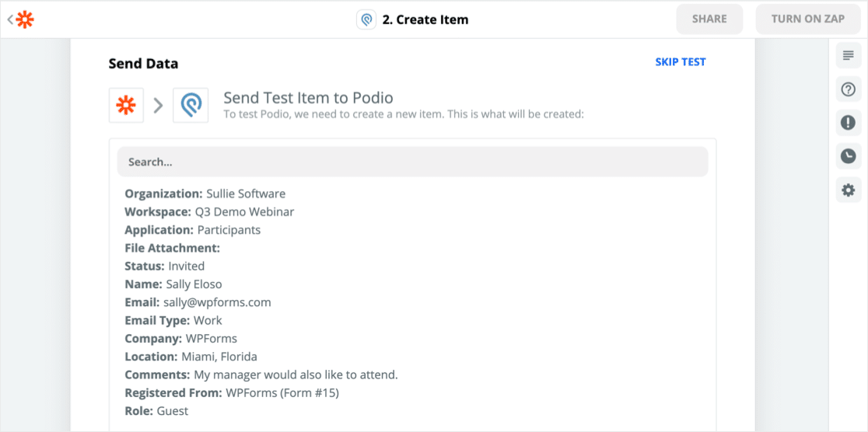868x432 pixels.
Task: Click the Podio icon next to step title
Action: 366,19
